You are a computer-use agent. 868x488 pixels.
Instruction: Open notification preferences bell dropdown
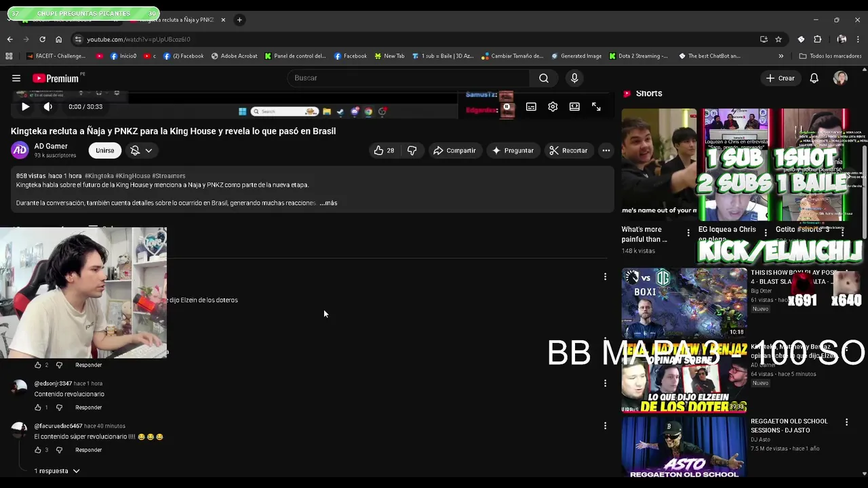click(141, 150)
